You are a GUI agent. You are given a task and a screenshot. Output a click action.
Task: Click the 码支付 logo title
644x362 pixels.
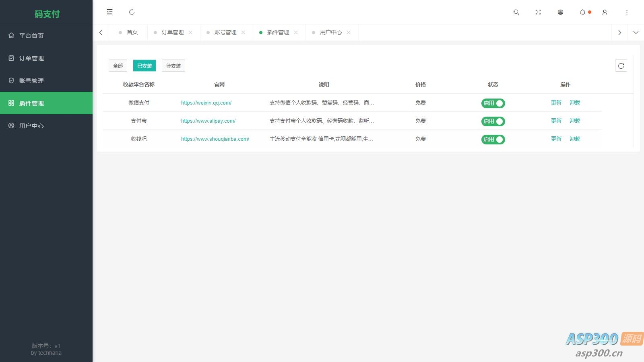pos(47,14)
